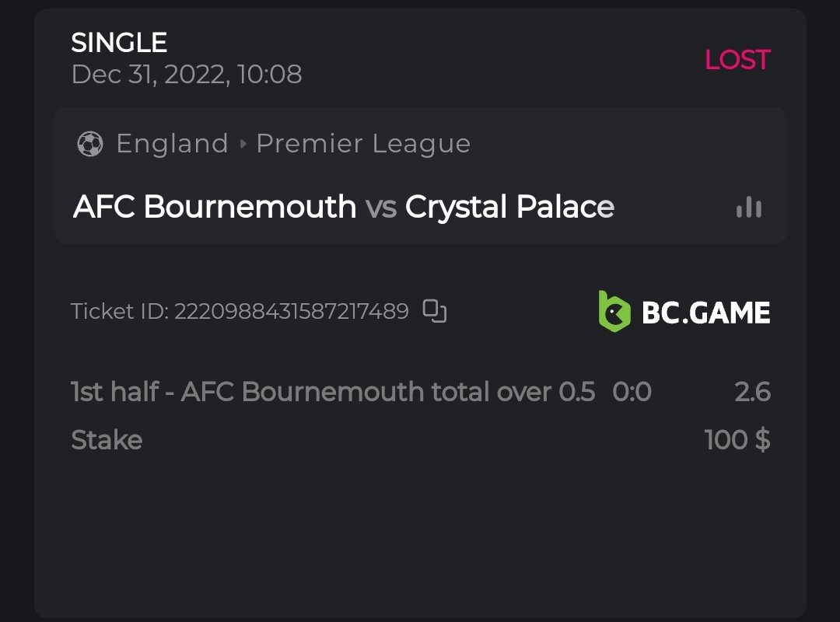Click the AFC Bournemouth team name
Image resolution: width=840 pixels, height=622 pixels.
point(215,207)
